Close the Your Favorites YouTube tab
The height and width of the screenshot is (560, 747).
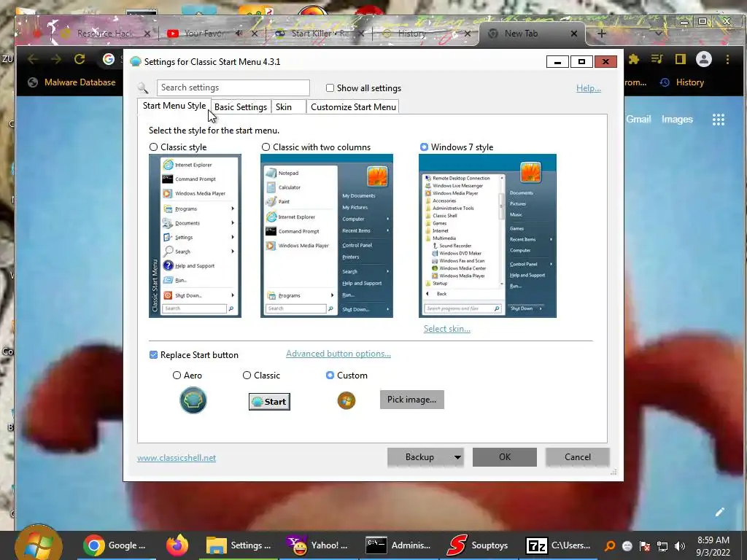255,34
